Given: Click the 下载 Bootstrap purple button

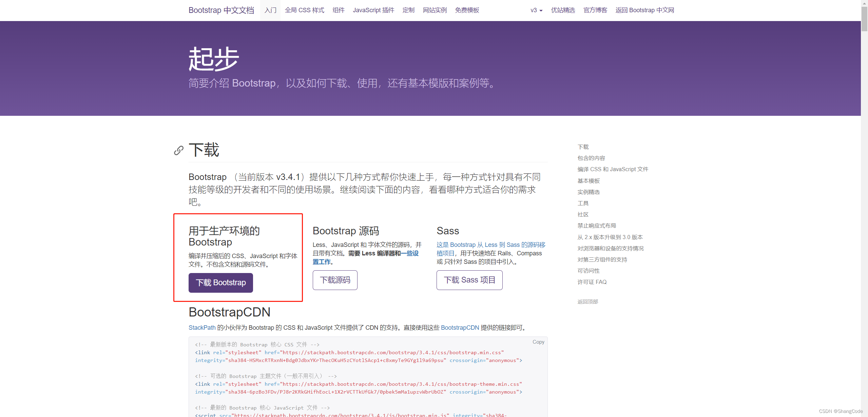Looking at the screenshot, I should pyautogui.click(x=221, y=283).
